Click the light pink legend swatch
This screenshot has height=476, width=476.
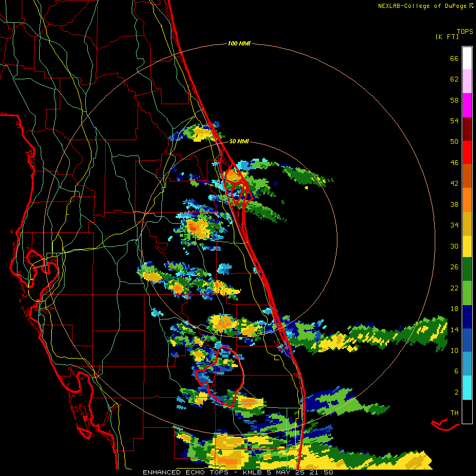(467, 81)
